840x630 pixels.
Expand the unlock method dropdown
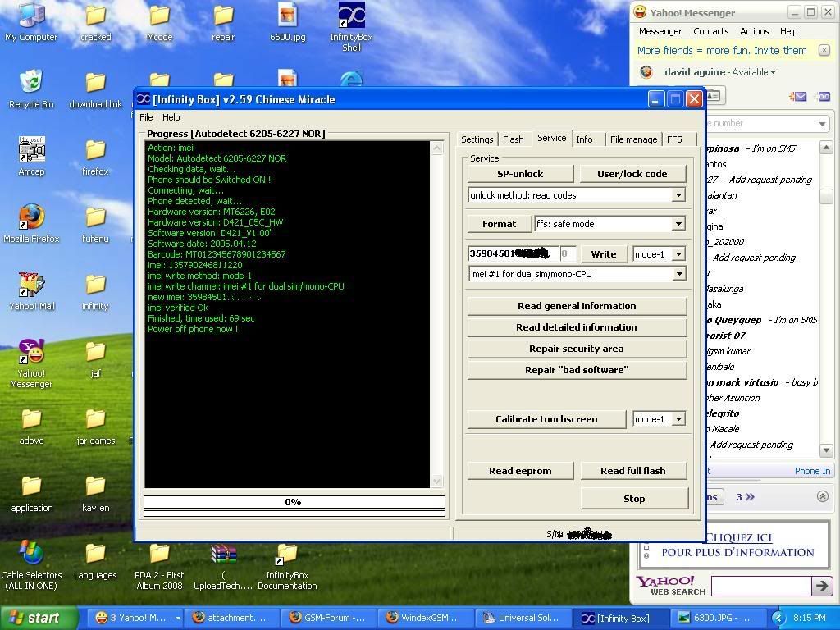click(678, 195)
